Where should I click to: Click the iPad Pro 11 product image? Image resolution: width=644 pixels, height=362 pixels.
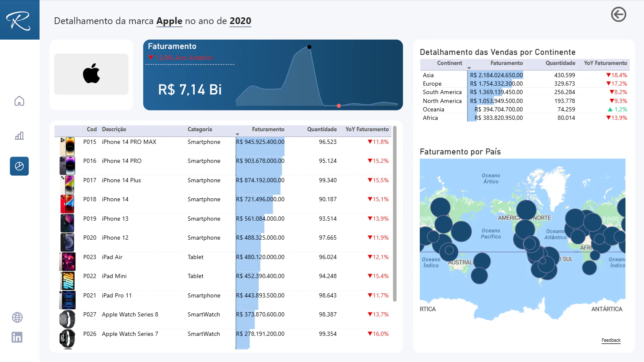click(67, 300)
